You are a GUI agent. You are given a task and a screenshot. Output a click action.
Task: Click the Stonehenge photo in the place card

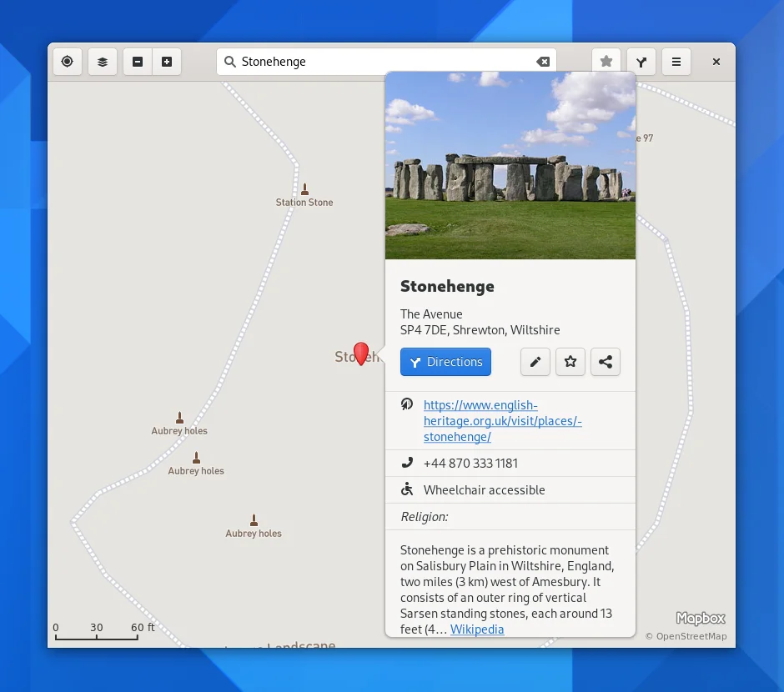point(510,164)
